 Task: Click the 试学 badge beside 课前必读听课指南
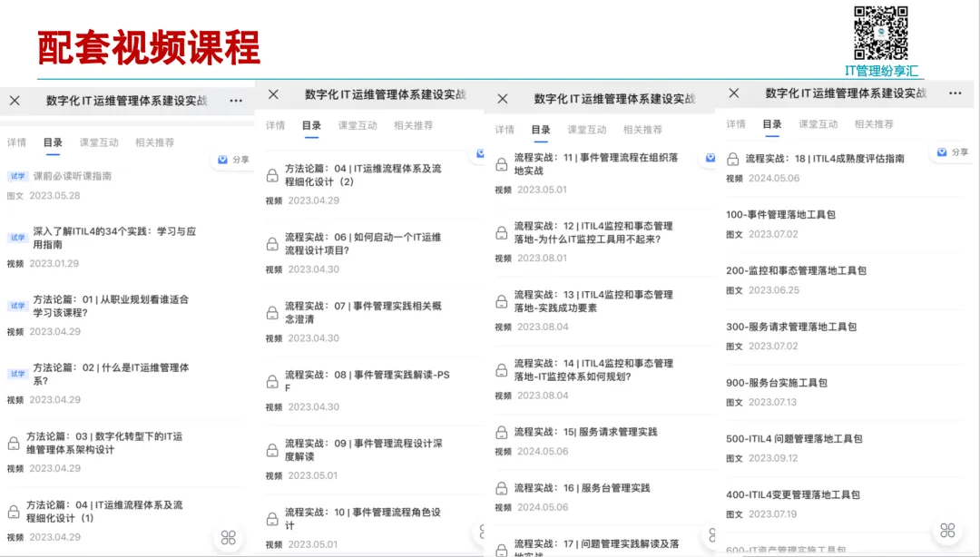tap(17, 176)
